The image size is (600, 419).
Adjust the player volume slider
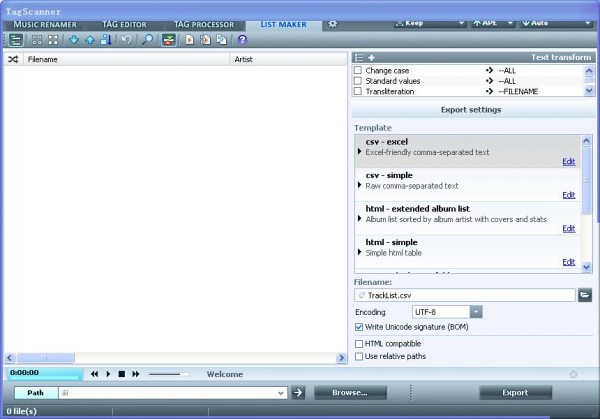(168, 374)
